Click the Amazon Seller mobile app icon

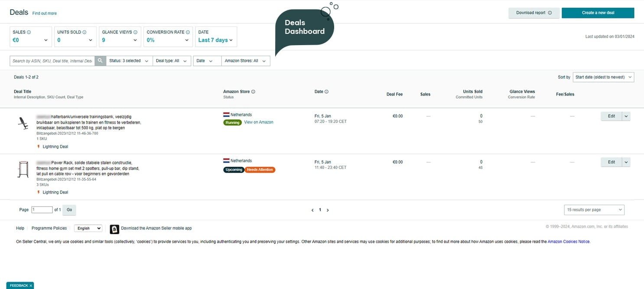(114, 229)
